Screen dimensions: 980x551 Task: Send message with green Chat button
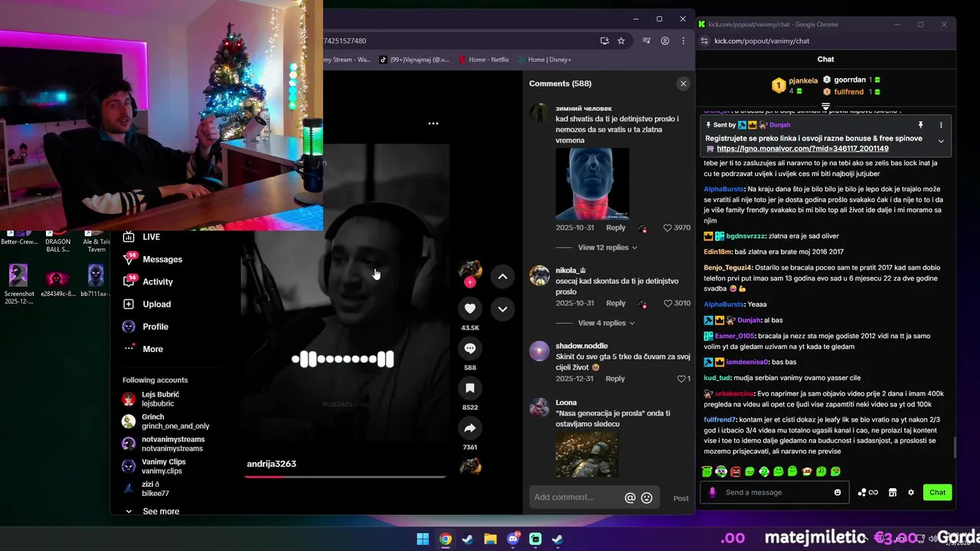pos(938,492)
